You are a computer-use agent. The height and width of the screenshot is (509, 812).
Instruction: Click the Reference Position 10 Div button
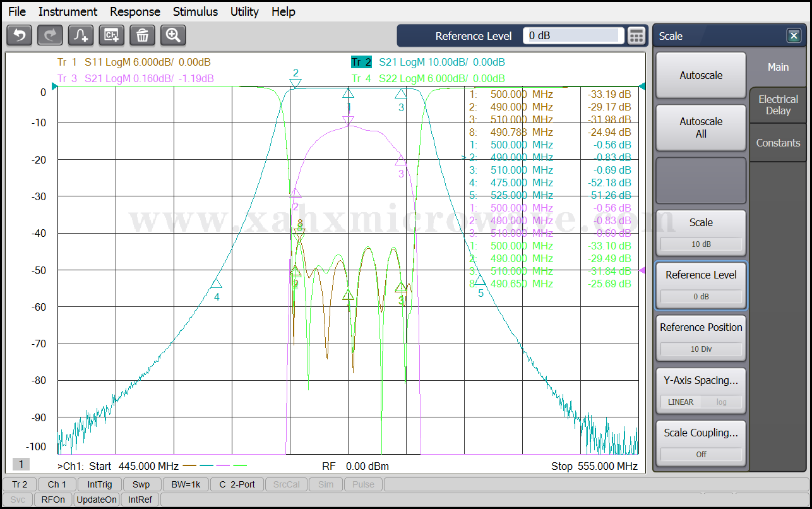(701, 338)
